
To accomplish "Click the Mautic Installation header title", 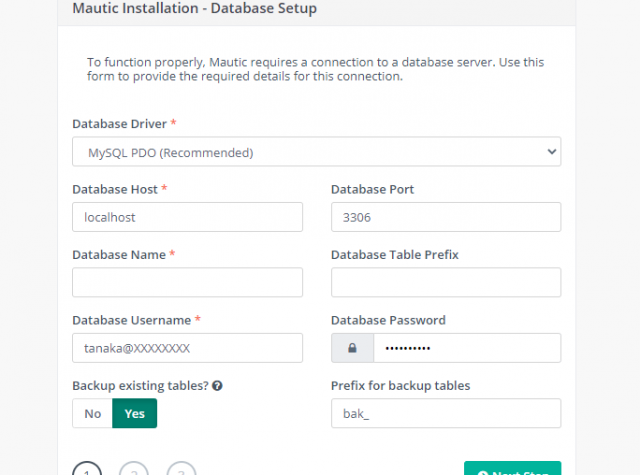I will [x=192, y=7].
